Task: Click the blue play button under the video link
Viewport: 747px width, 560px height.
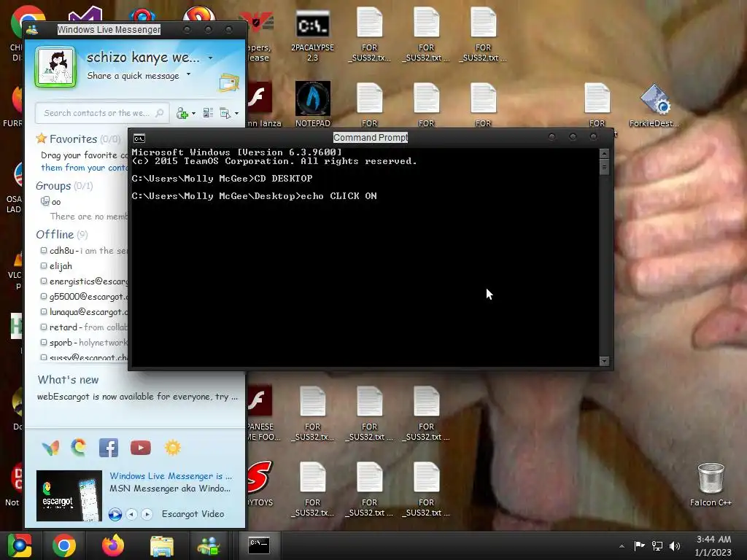Action: [115, 514]
